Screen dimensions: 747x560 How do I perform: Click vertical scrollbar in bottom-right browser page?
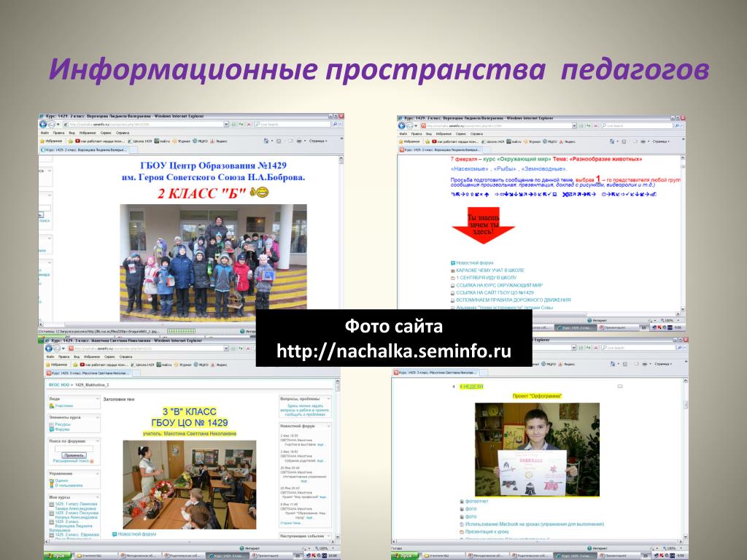click(686, 459)
